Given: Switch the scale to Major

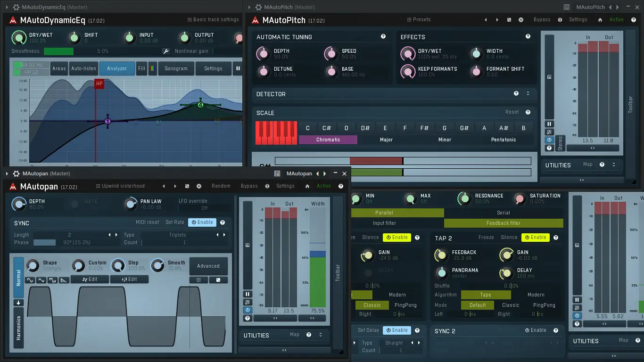Looking at the screenshot, I should click(x=386, y=140).
